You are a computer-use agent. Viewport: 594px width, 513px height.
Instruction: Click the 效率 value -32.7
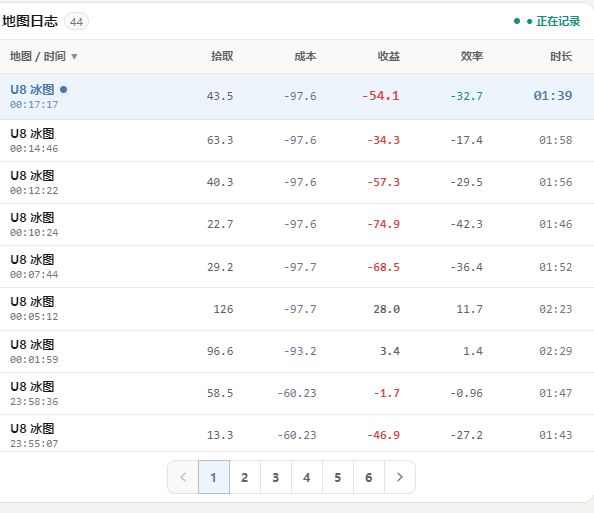pos(466,96)
